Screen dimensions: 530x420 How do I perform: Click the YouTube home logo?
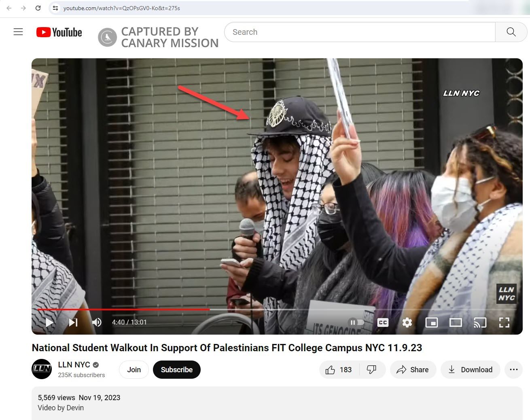pyautogui.click(x=59, y=32)
